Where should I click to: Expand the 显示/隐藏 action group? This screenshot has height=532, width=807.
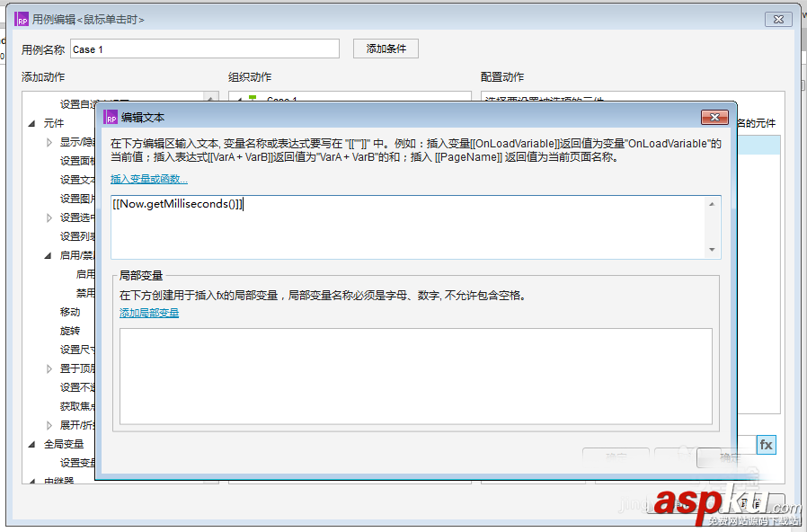(x=48, y=142)
